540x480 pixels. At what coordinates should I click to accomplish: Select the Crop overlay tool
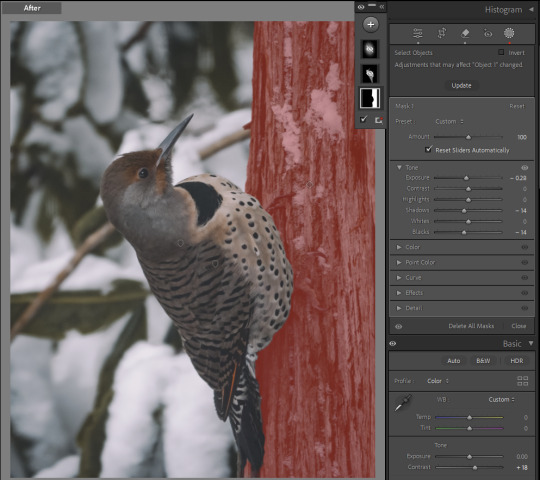[442, 33]
